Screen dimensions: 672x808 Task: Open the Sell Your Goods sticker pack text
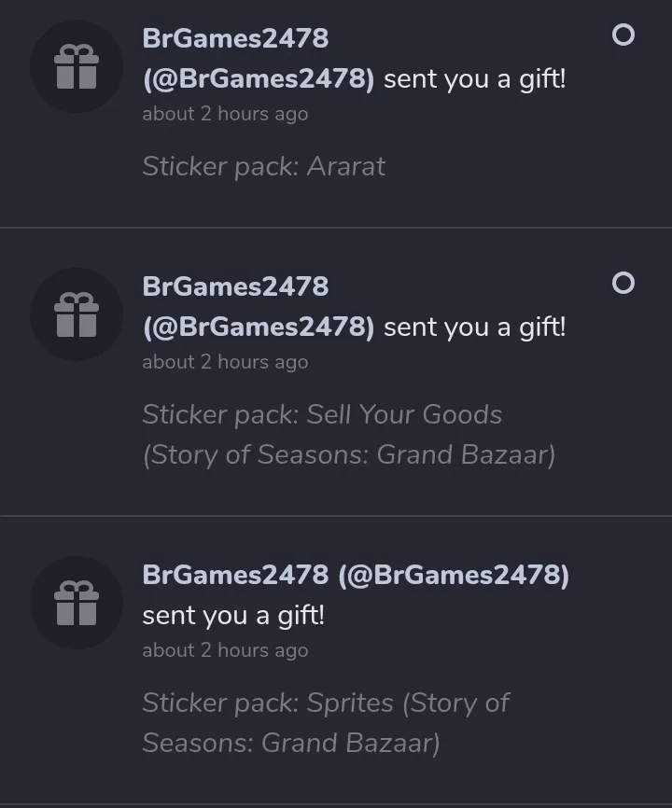pos(349,435)
